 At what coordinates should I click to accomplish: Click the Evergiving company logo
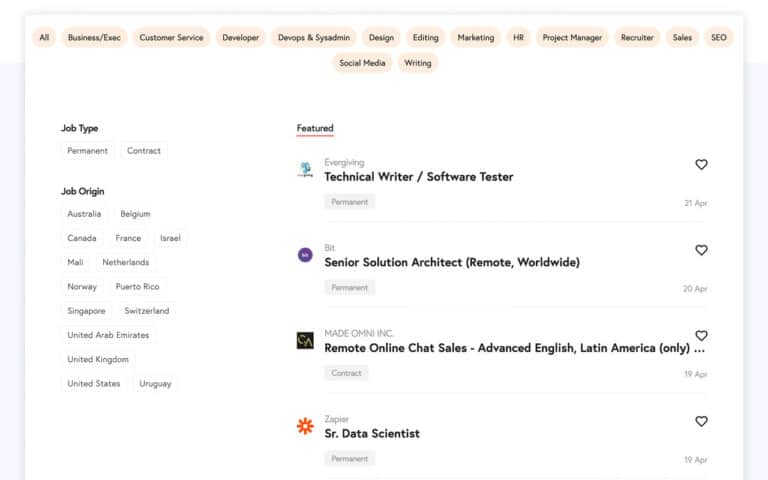click(x=305, y=170)
